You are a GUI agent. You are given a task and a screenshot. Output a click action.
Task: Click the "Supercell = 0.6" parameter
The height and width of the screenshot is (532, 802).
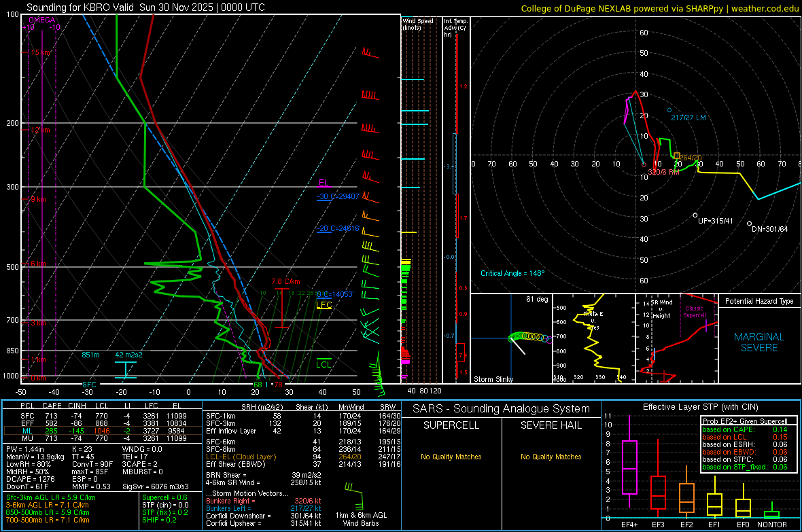coord(164,497)
